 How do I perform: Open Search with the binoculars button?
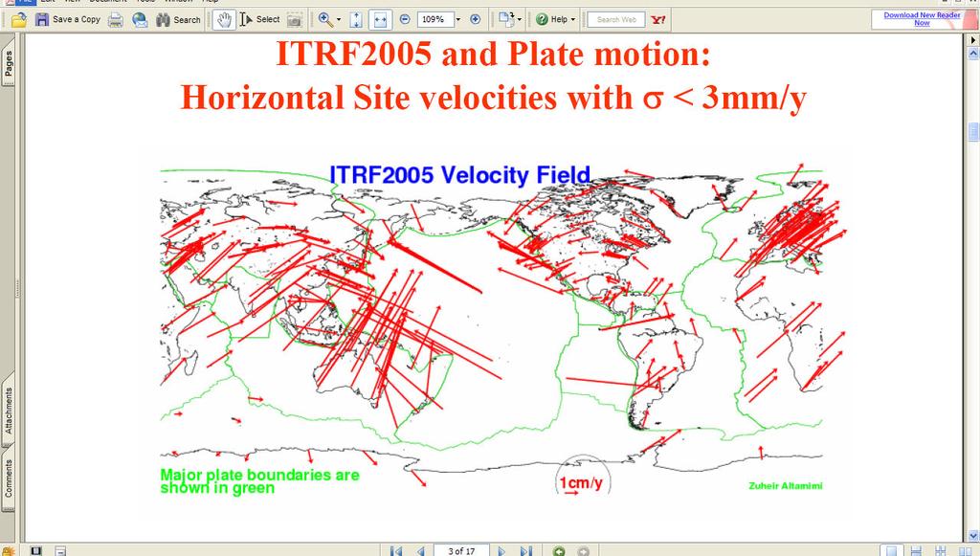pos(178,20)
